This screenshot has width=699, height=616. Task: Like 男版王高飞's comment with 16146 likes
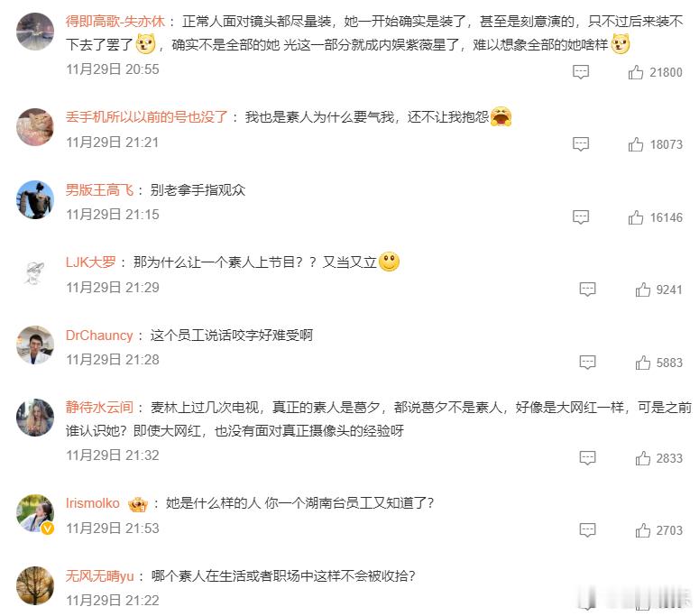[636, 217]
